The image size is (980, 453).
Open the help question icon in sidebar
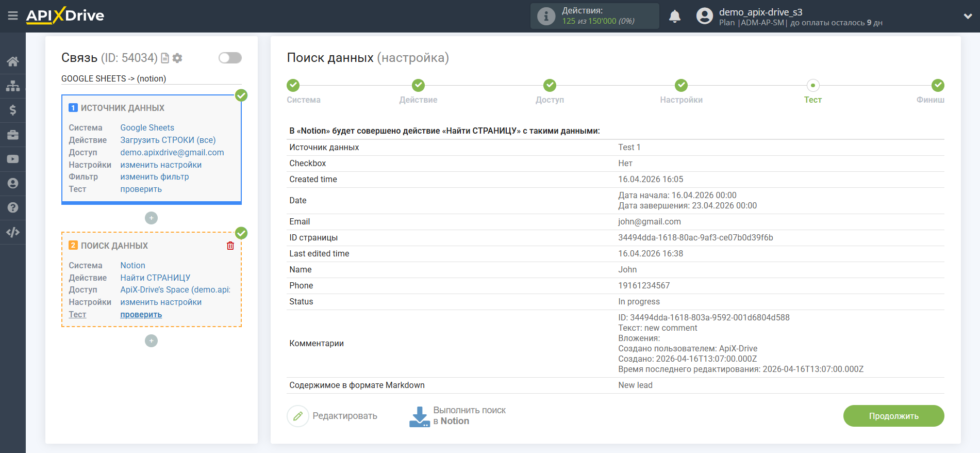click(13, 207)
